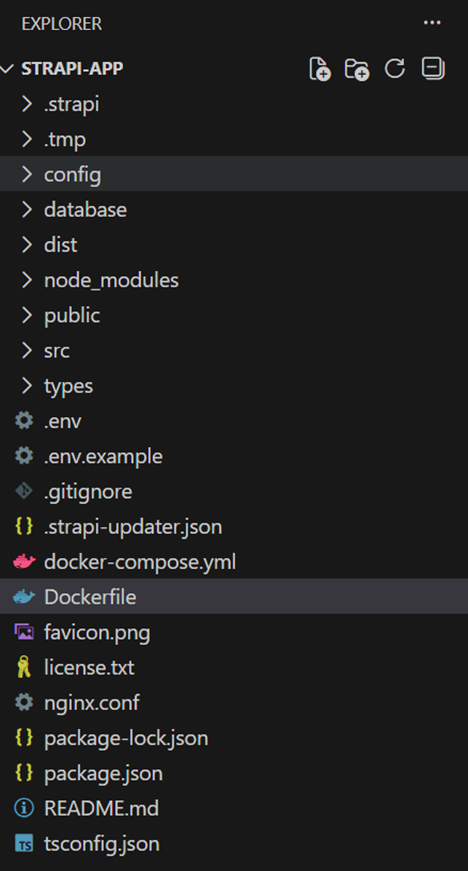Expand the src folder chevron
Viewport: 468px width, 871px height.
27,351
